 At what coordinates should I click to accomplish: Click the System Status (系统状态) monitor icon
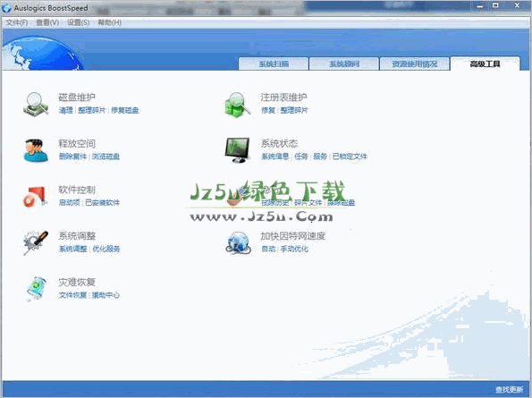point(238,150)
